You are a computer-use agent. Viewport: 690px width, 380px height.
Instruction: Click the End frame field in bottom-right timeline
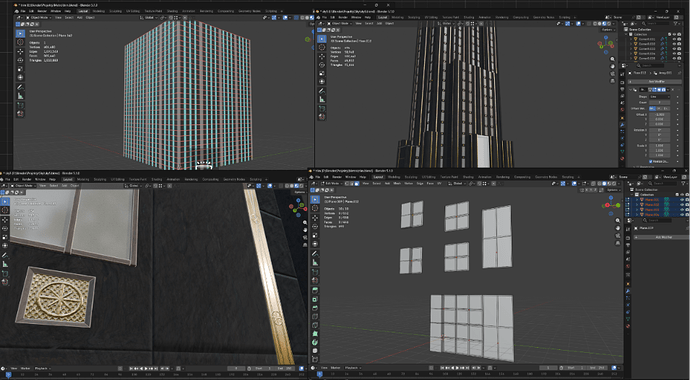(596, 368)
